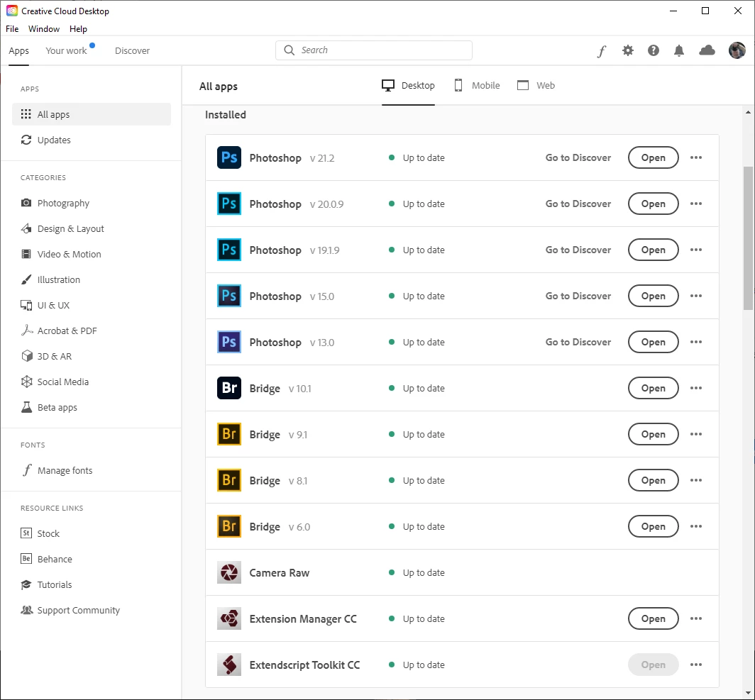Click the Extension Manager CC icon
This screenshot has width=755, height=700.
pos(228,618)
